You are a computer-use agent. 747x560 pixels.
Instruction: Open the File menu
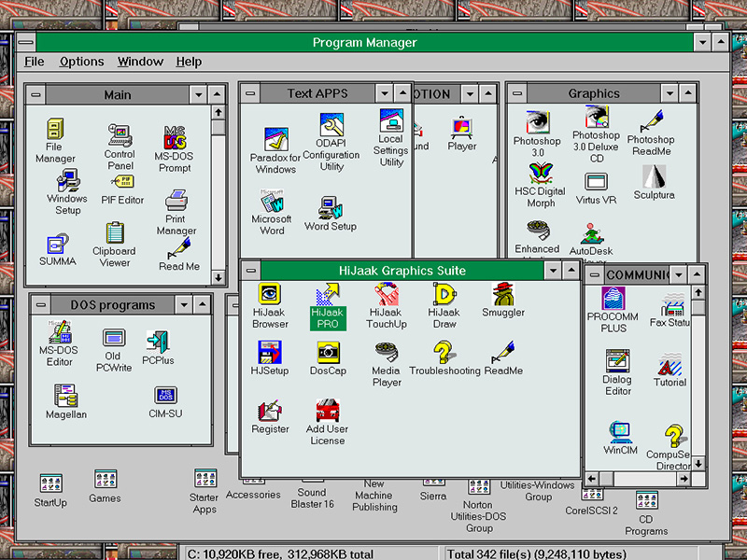[x=35, y=62]
